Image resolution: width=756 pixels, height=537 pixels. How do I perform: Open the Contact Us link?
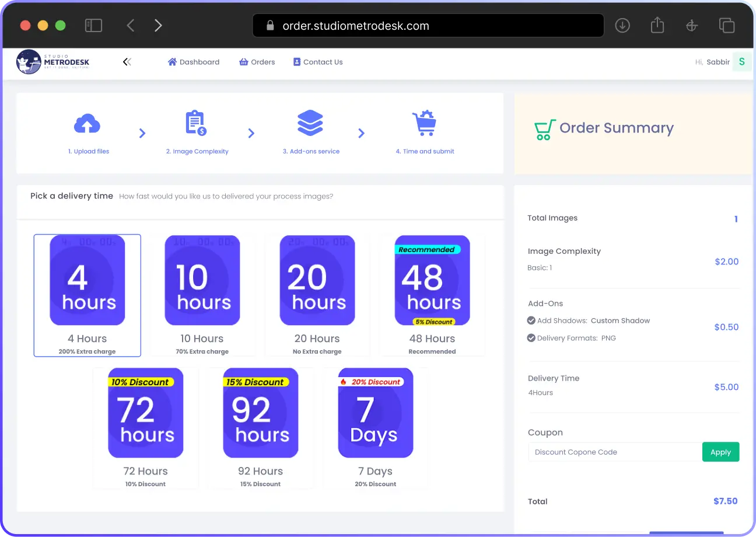pos(318,62)
